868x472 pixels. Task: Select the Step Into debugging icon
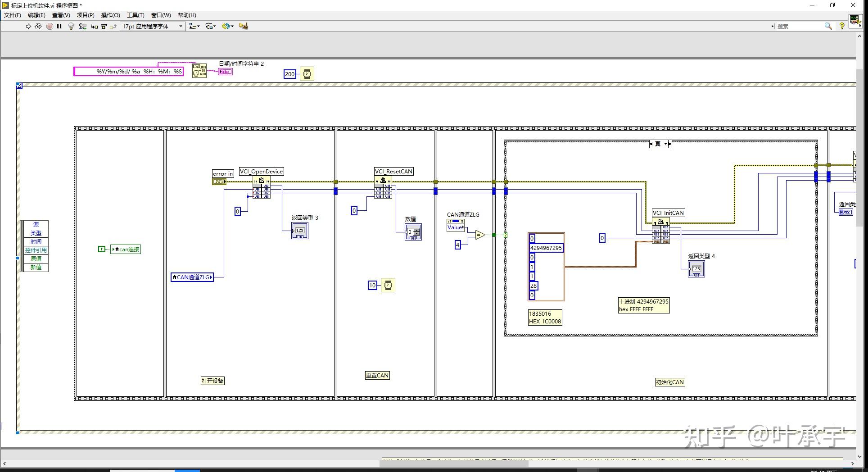point(94,26)
